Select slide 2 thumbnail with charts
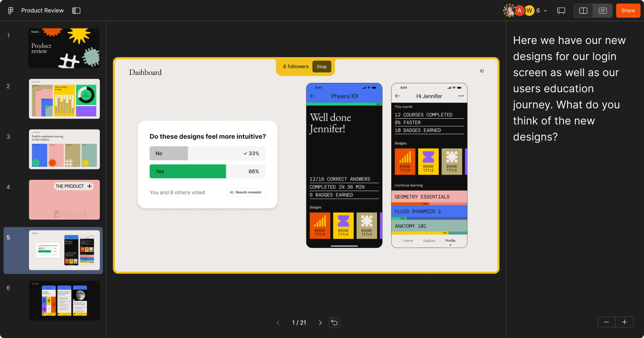Image resolution: width=644 pixels, height=338 pixels. pyautogui.click(x=64, y=99)
